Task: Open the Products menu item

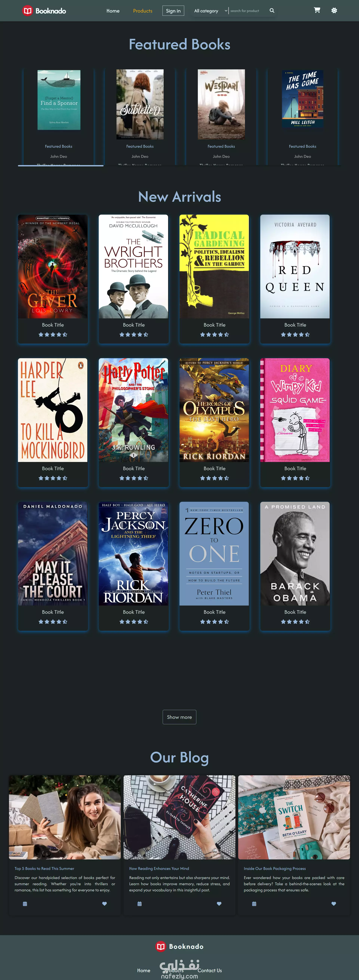Action: (143, 11)
